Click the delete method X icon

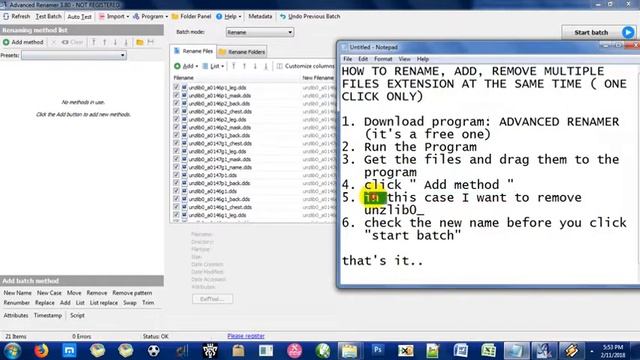click(53, 42)
